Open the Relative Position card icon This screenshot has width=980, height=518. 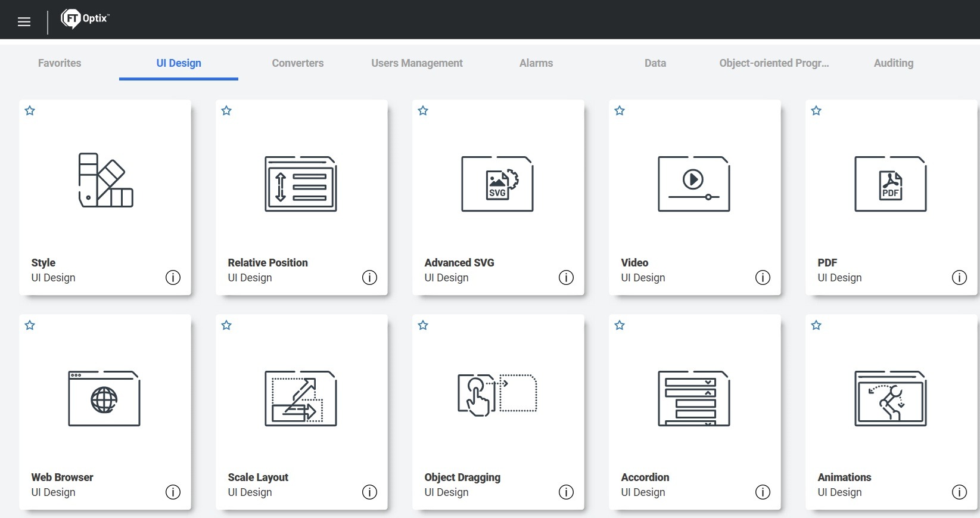coord(301,184)
